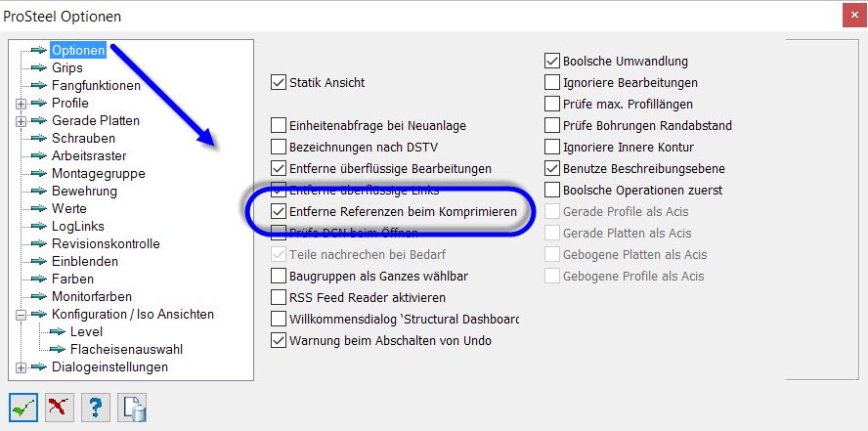
Task: Select Monitorfarben in the tree
Action: click(x=91, y=296)
